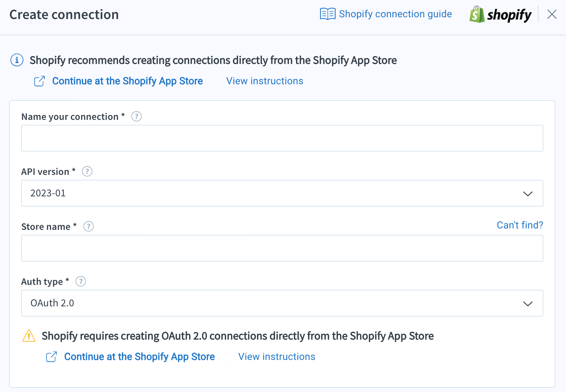
Task: Click the chevron on the OAuth 2.0 selector
Action: 527,304
